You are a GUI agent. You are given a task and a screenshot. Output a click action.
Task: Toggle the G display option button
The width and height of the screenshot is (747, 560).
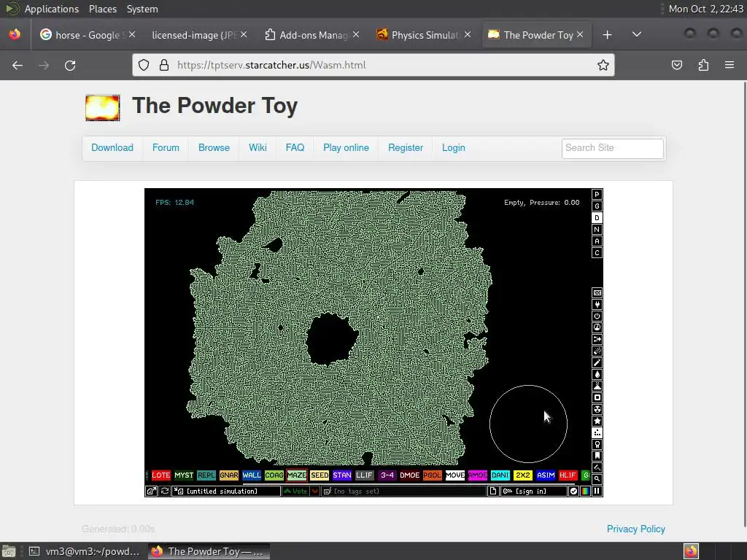pos(597,206)
